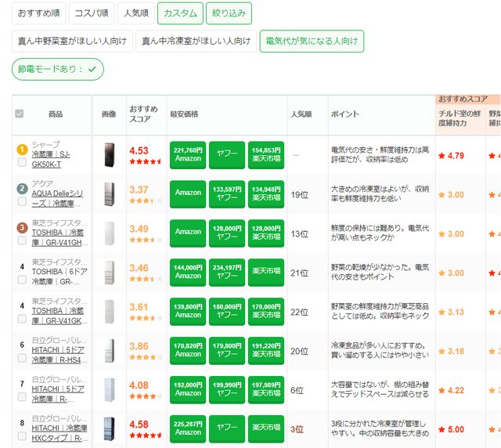The width and height of the screenshot is (501, 448).
Task: Select the checkbox for AQUA Delie row
Action: tap(22, 201)
